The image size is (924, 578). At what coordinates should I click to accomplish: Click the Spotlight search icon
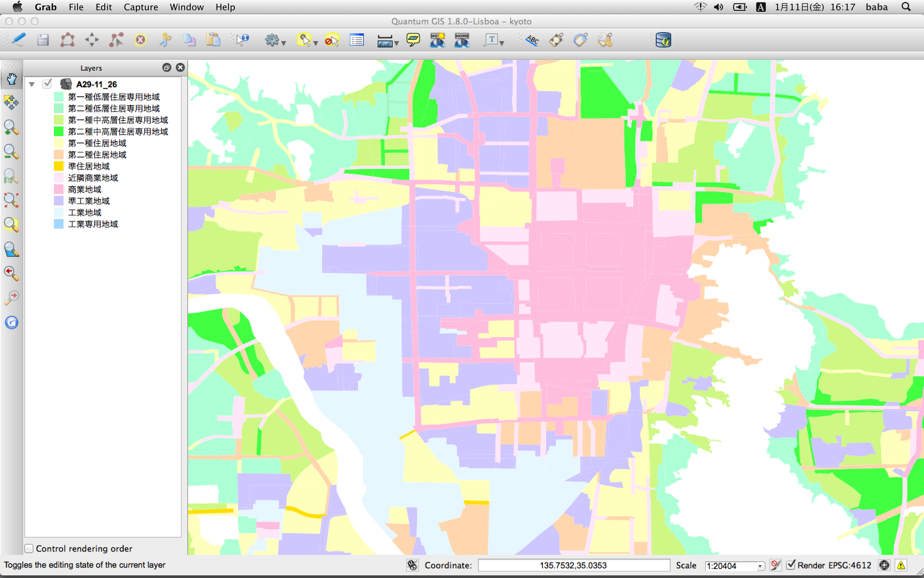pos(906,7)
